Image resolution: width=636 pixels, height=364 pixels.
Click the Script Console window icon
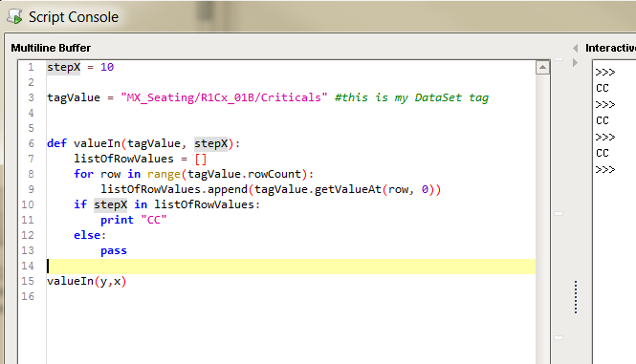click(x=15, y=16)
